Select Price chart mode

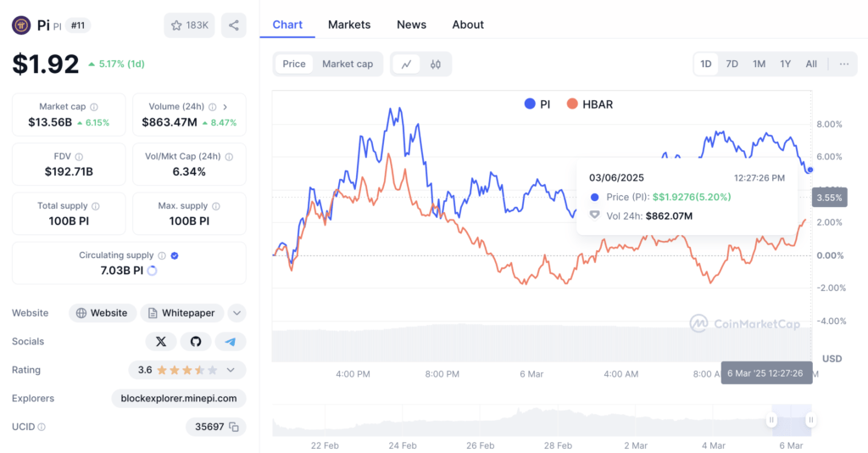tap(294, 64)
